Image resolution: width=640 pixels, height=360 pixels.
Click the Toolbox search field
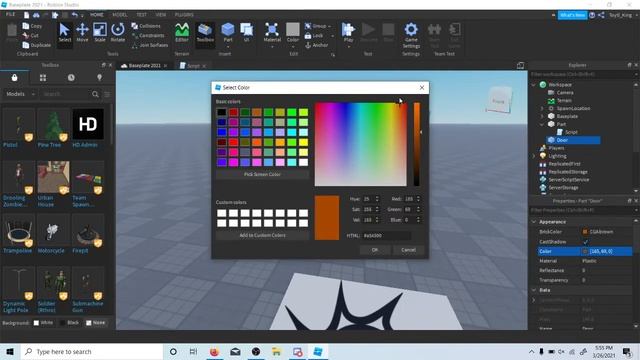coord(66,94)
